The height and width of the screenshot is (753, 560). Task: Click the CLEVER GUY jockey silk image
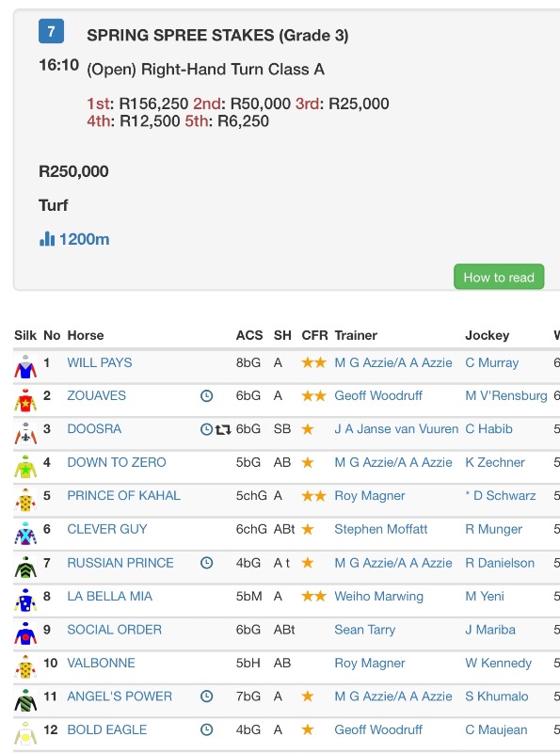[x=25, y=533]
